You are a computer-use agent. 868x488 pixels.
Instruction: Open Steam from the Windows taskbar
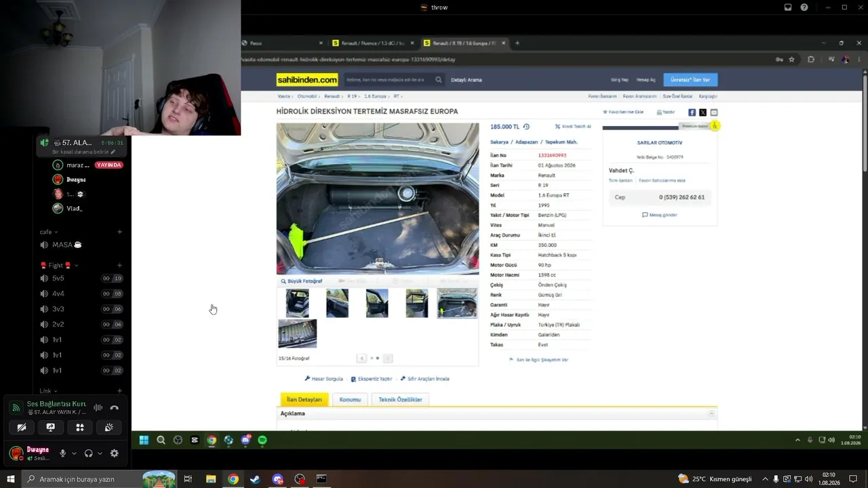tap(255, 479)
